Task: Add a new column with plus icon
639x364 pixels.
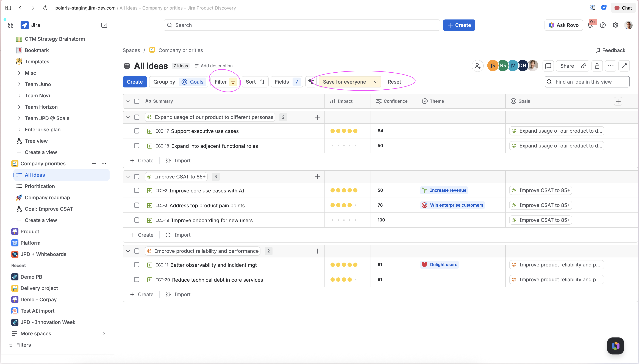Action: pyautogui.click(x=618, y=101)
